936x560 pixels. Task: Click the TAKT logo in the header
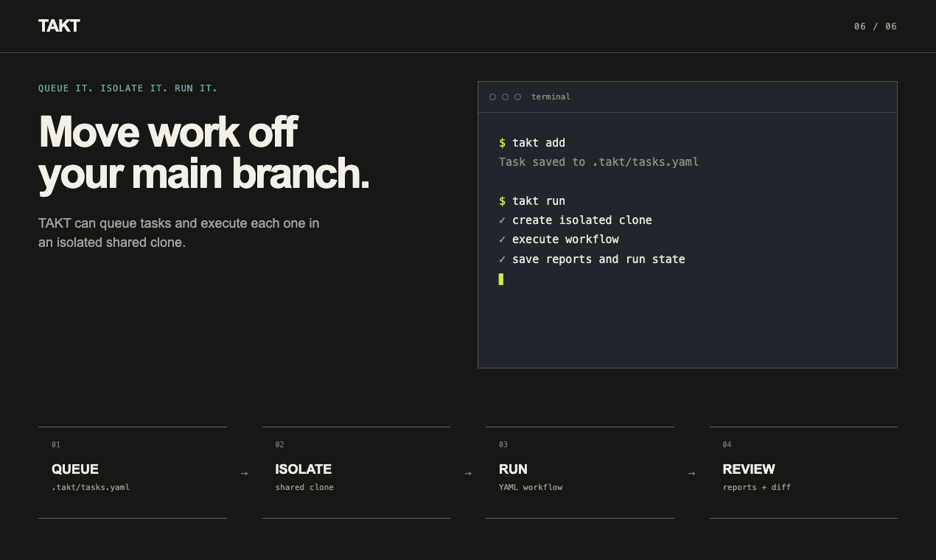tap(59, 26)
